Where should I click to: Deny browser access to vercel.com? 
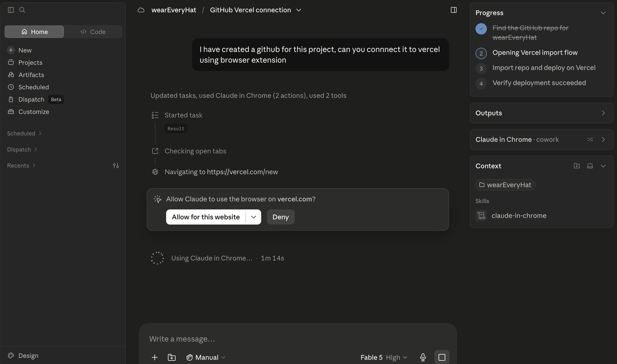point(281,217)
